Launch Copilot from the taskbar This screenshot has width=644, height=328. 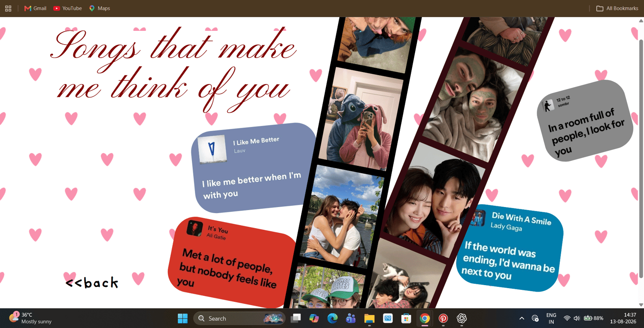click(314, 318)
